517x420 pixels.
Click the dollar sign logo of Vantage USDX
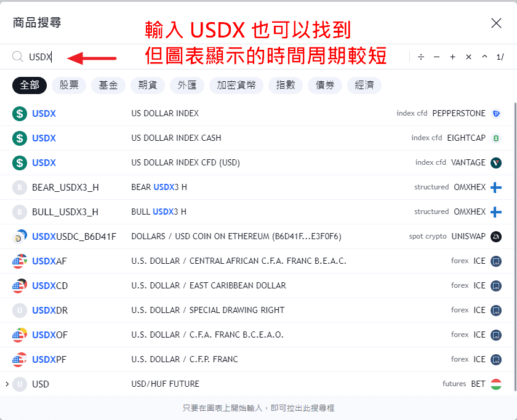[20, 163]
